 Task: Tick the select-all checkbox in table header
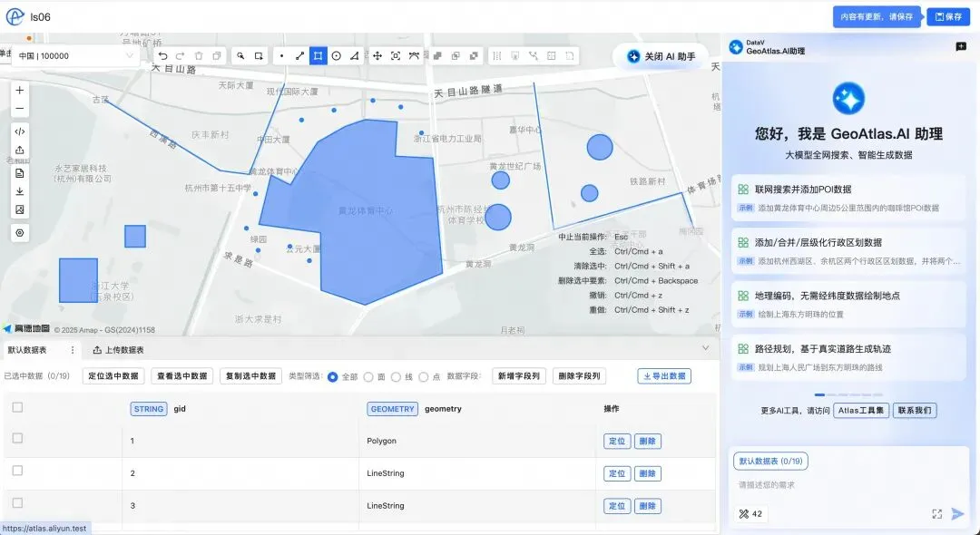tap(17, 408)
